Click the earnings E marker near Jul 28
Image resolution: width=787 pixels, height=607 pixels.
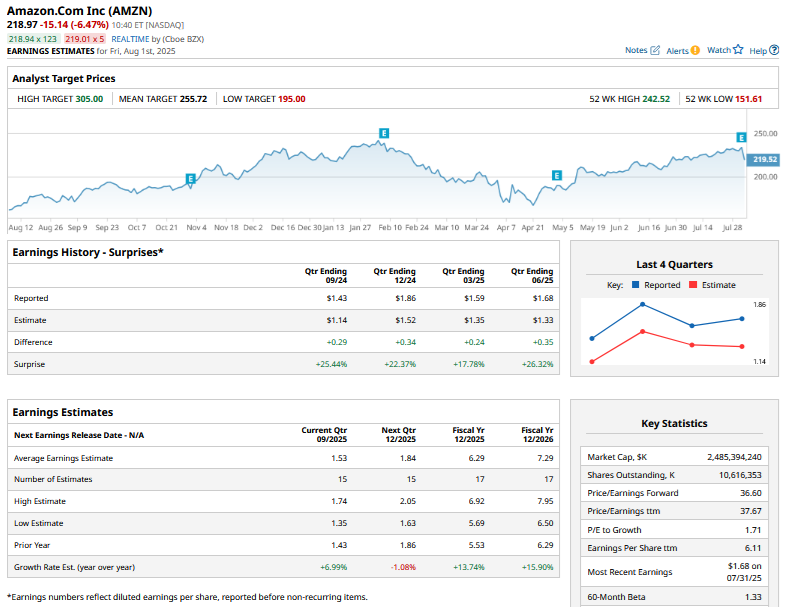pyautogui.click(x=741, y=137)
